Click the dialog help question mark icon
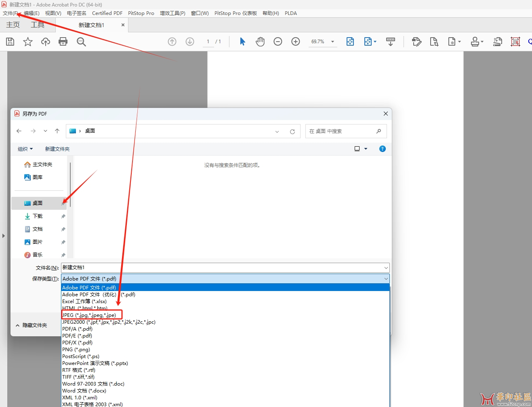This screenshot has width=532, height=407. click(x=383, y=149)
